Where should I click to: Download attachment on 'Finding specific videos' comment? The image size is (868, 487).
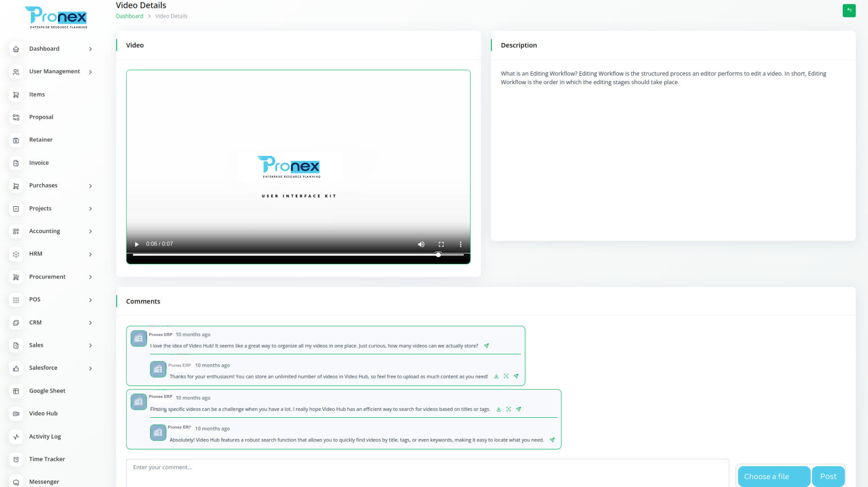pos(499,409)
